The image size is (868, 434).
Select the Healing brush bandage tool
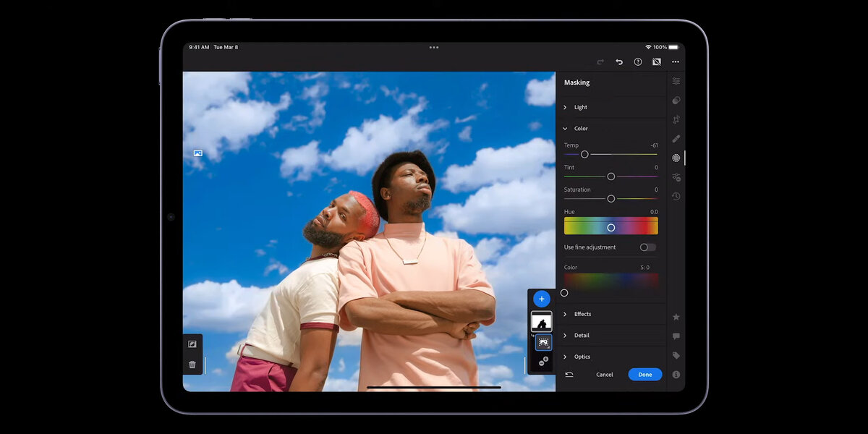(676, 138)
